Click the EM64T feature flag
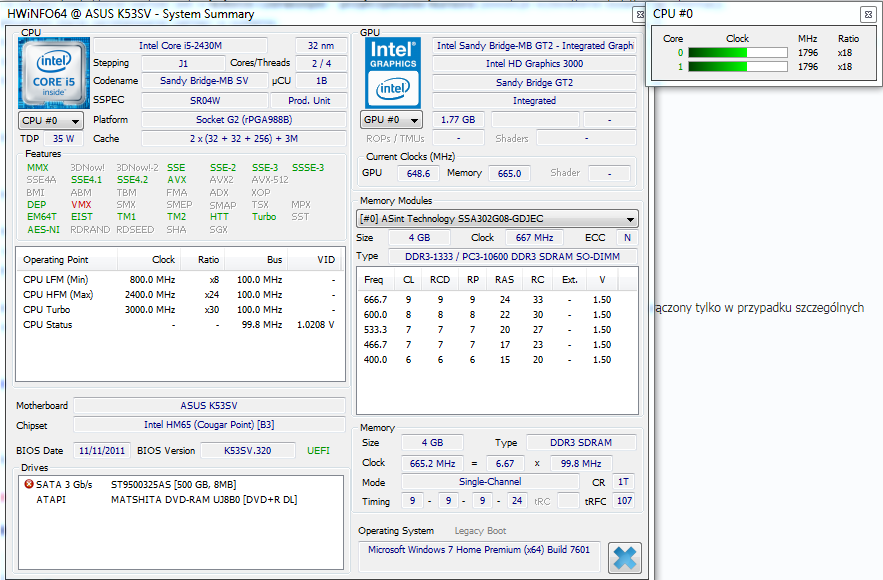This screenshot has width=883, height=580. (42, 217)
